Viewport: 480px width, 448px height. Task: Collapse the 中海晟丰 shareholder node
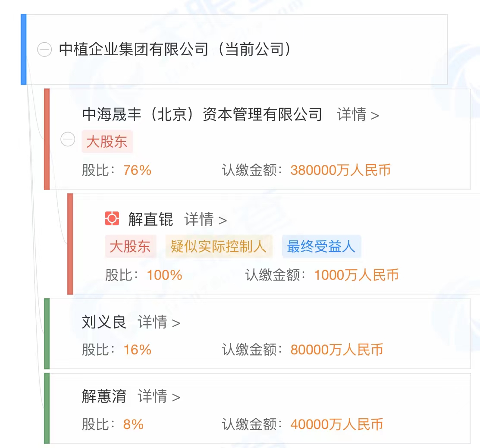click(68, 140)
